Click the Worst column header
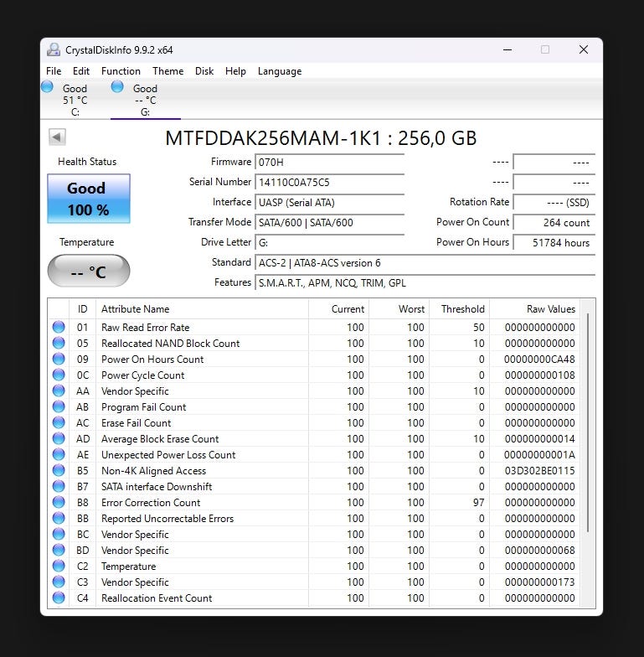The width and height of the screenshot is (644, 657). pos(399,308)
